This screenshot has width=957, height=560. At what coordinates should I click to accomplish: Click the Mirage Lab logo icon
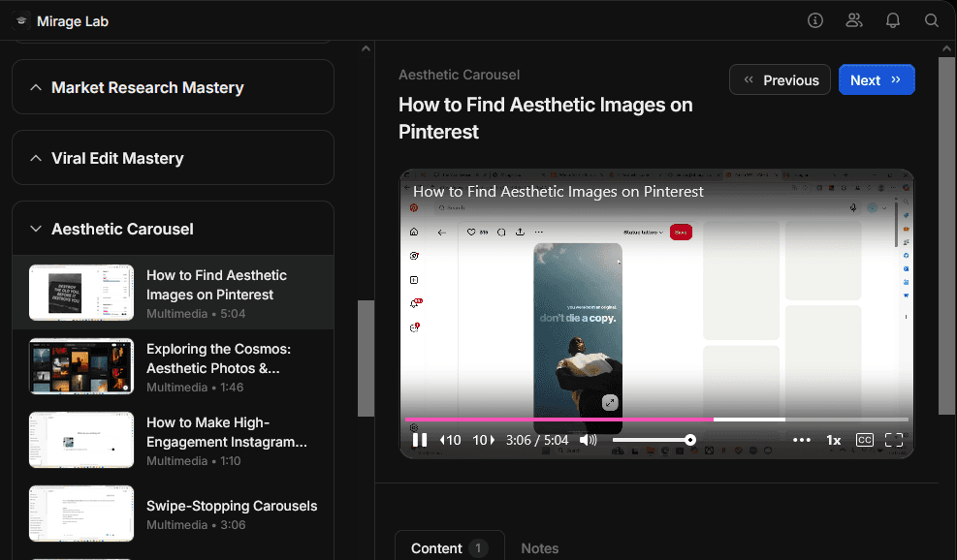click(x=21, y=20)
